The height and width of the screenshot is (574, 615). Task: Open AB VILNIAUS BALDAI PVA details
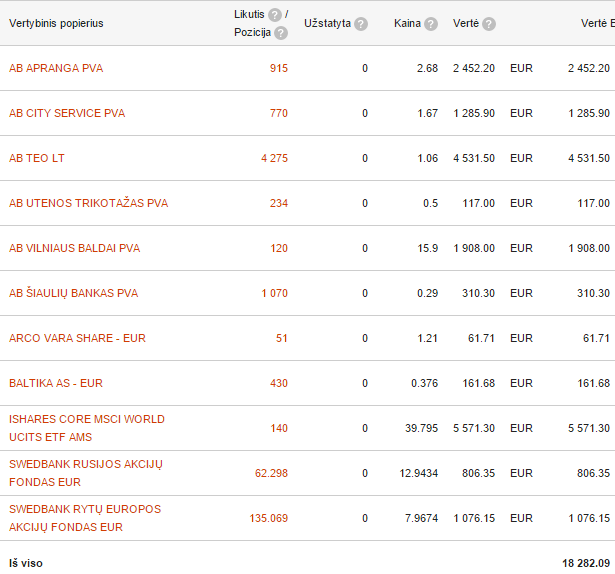point(75,248)
